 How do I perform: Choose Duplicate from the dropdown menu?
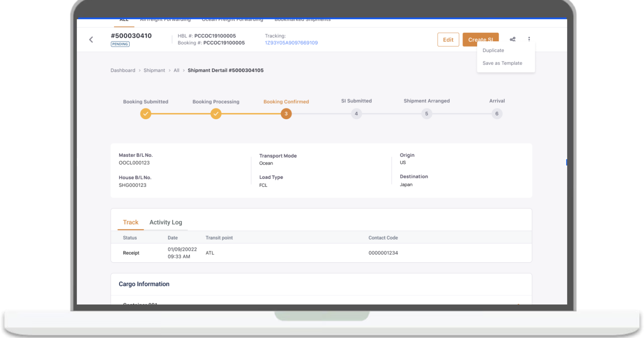(x=493, y=51)
